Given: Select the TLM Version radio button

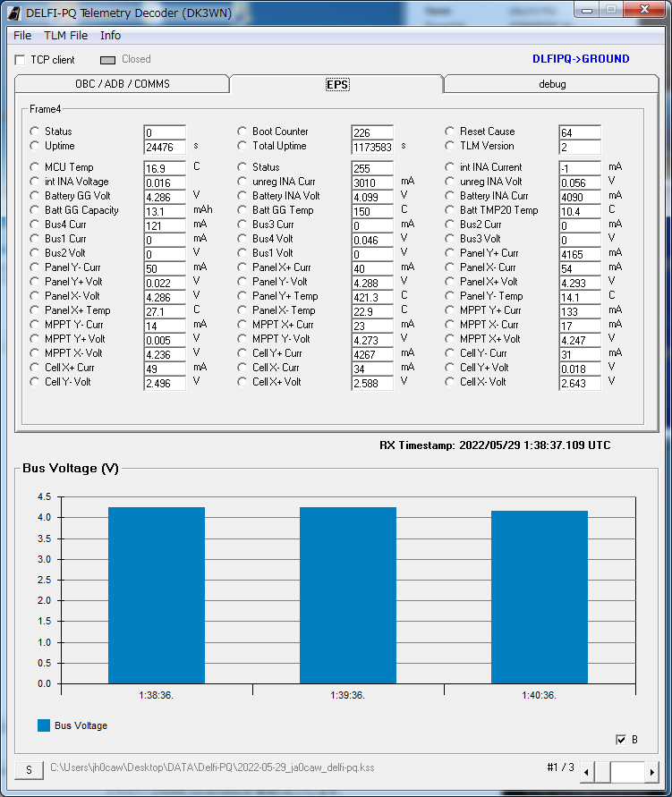Looking at the screenshot, I should point(449,146).
